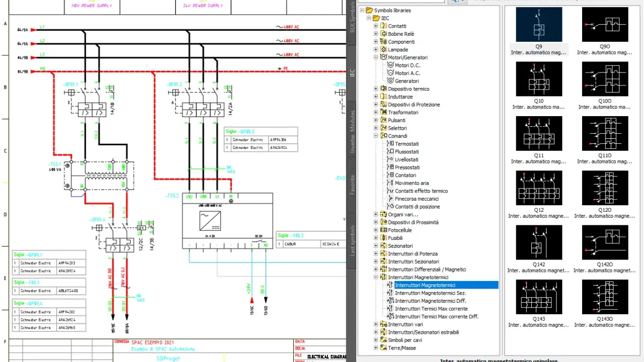
Task: Click the Pulsanti pushbutton icon
Action: (384, 120)
